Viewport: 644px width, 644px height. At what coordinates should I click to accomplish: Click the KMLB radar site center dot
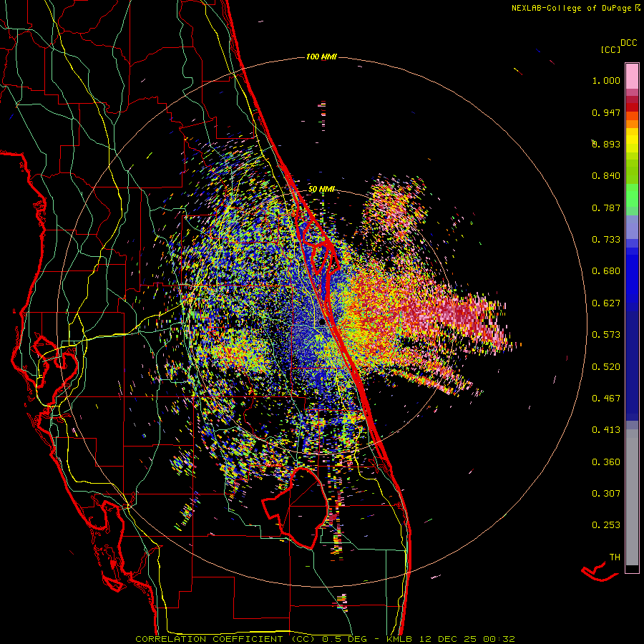322,322
